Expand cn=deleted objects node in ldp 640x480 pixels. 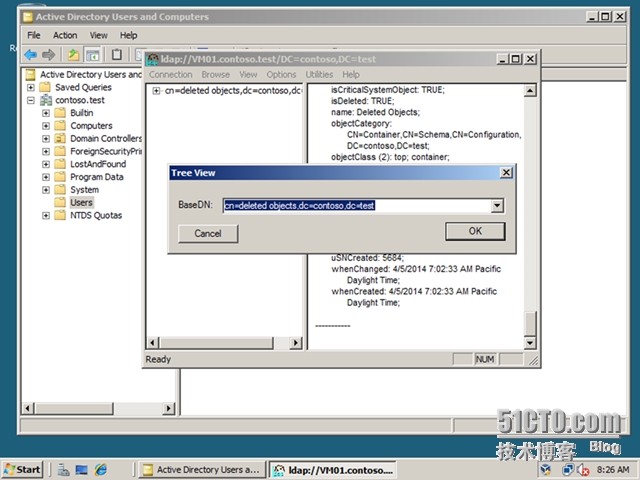156,91
